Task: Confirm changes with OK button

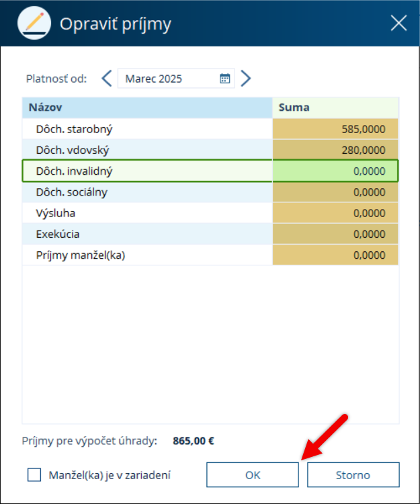Action: click(253, 474)
